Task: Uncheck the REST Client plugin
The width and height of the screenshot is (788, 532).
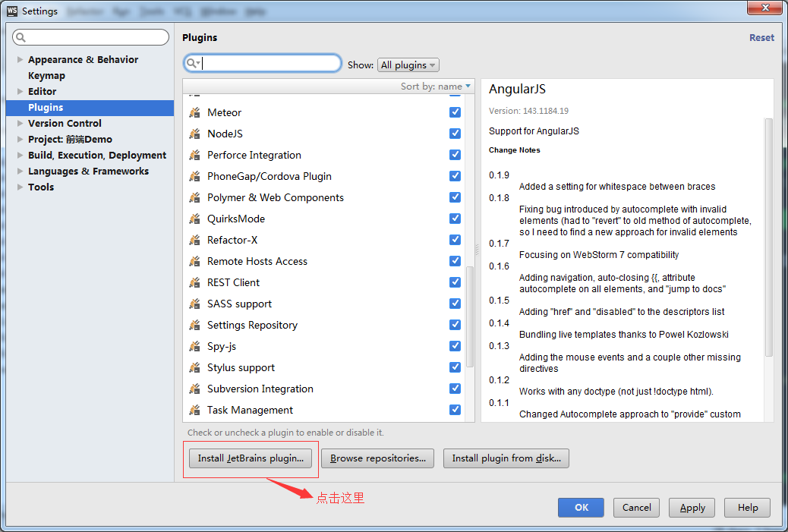Action: coord(455,282)
